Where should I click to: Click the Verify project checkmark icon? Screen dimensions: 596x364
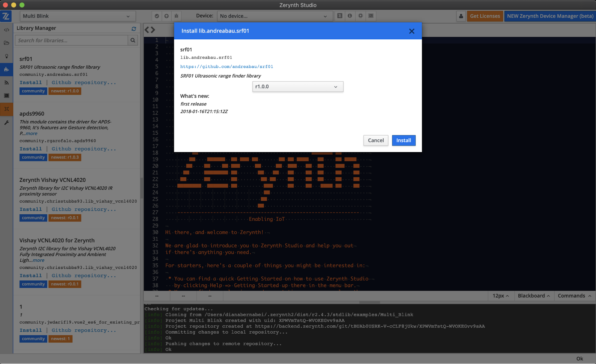point(157,16)
